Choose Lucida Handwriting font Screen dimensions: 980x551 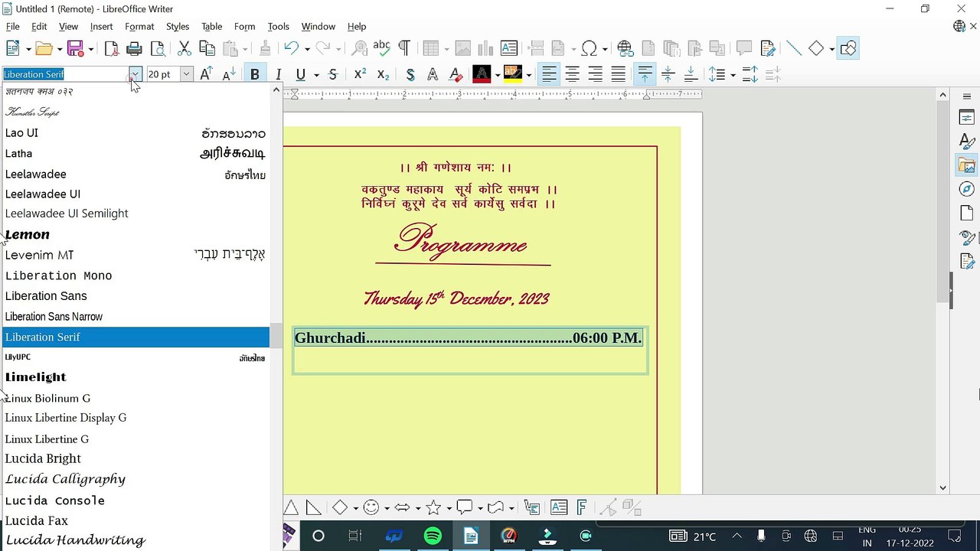(136, 540)
